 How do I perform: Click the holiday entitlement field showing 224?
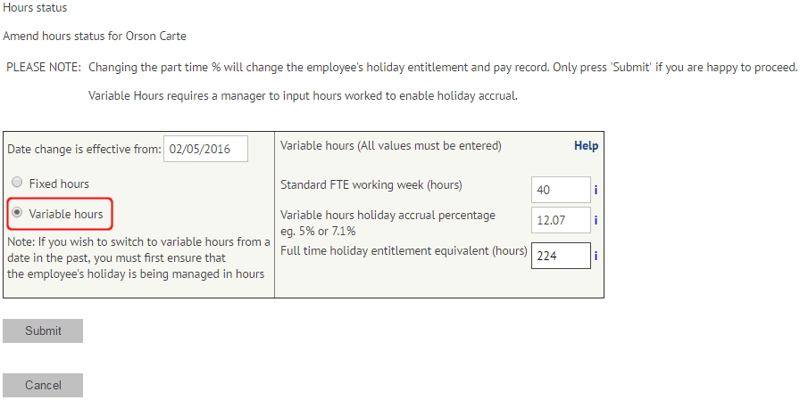click(x=561, y=256)
